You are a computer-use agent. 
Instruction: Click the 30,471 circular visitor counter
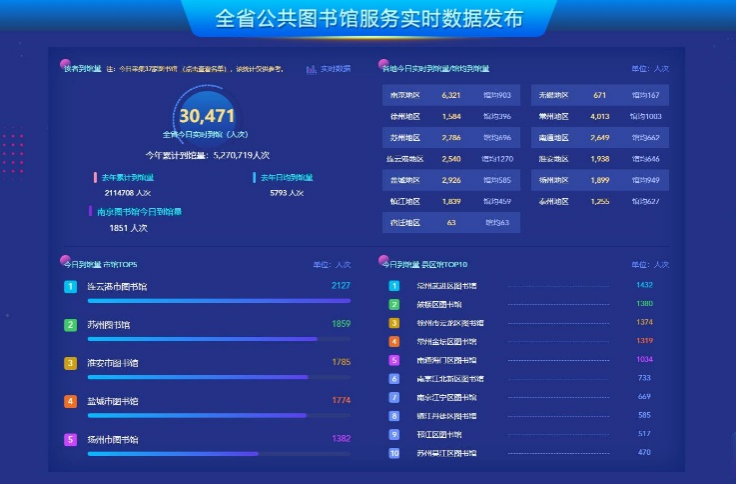click(206, 117)
